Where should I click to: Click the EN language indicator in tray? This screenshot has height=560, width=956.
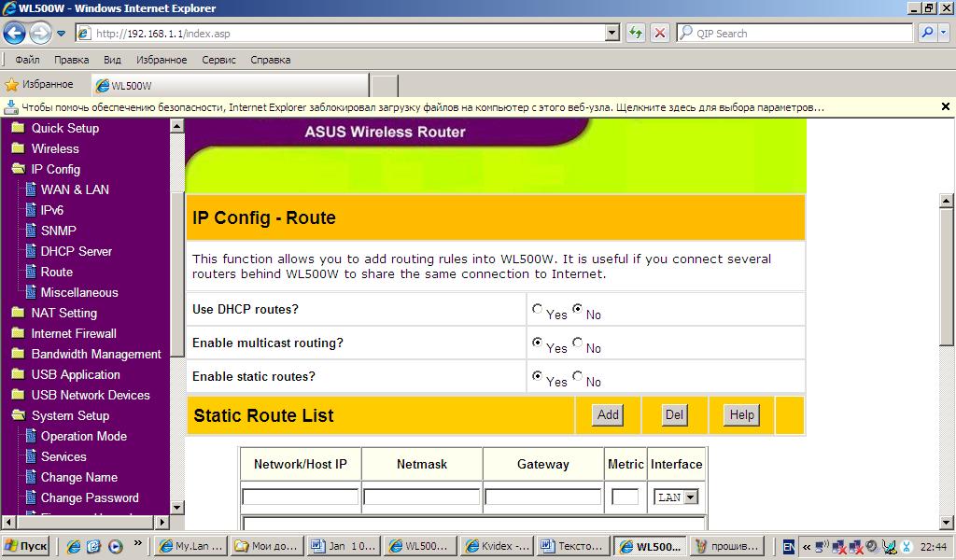coord(788,547)
